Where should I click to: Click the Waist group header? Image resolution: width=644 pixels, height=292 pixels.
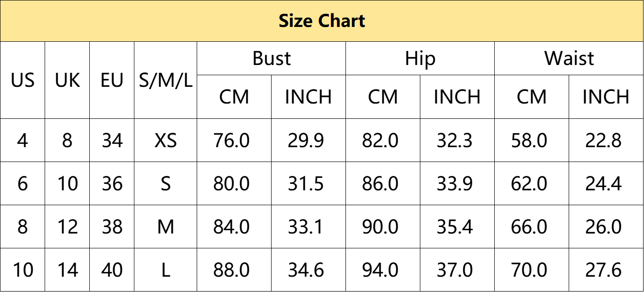pyautogui.click(x=569, y=58)
